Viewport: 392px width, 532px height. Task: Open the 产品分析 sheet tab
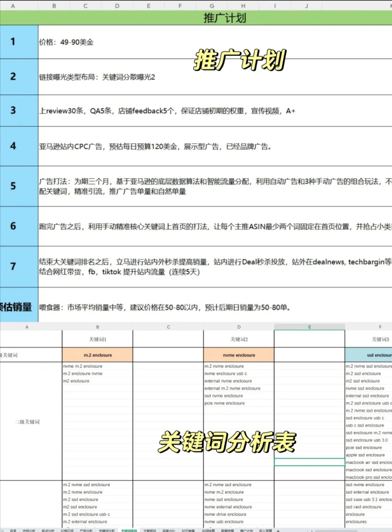[86, 531]
